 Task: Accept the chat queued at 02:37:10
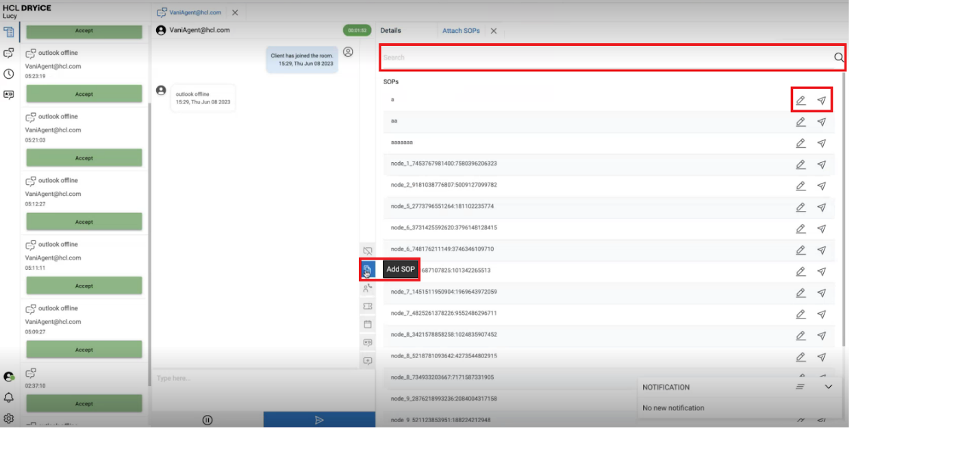point(84,403)
